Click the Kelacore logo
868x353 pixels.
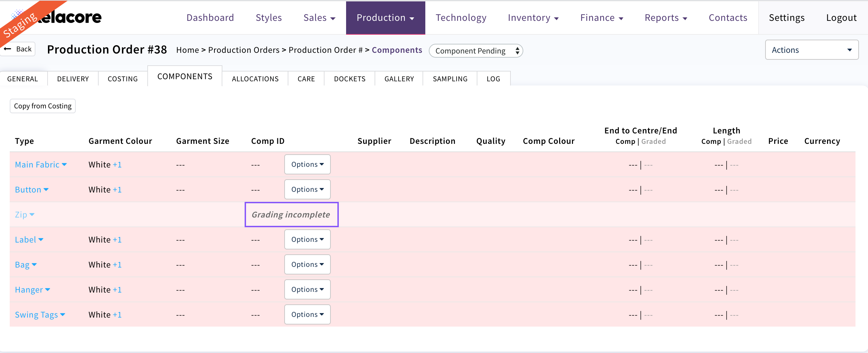tap(69, 17)
